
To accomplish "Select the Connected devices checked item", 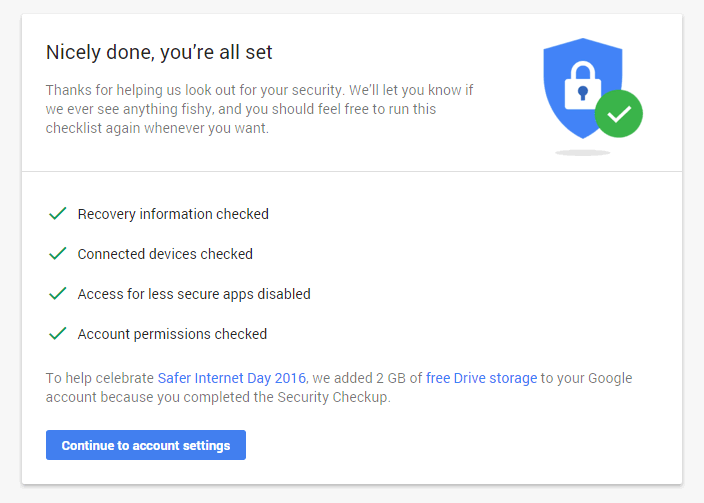I will pyautogui.click(x=165, y=254).
